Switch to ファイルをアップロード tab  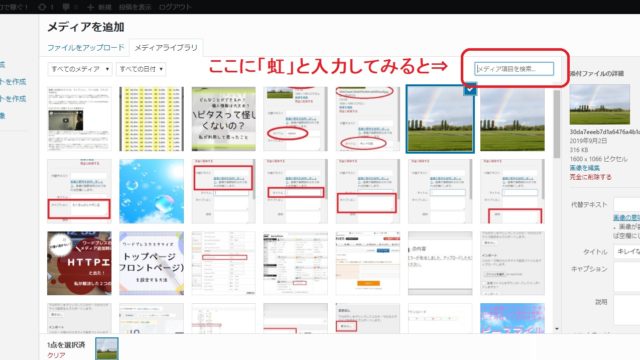(x=86, y=47)
